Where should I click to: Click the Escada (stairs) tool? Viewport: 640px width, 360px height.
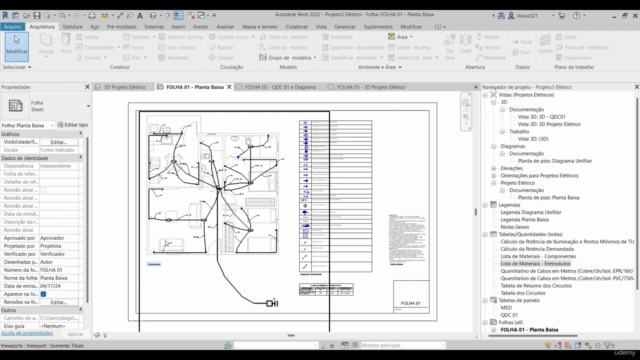[221, 58]
